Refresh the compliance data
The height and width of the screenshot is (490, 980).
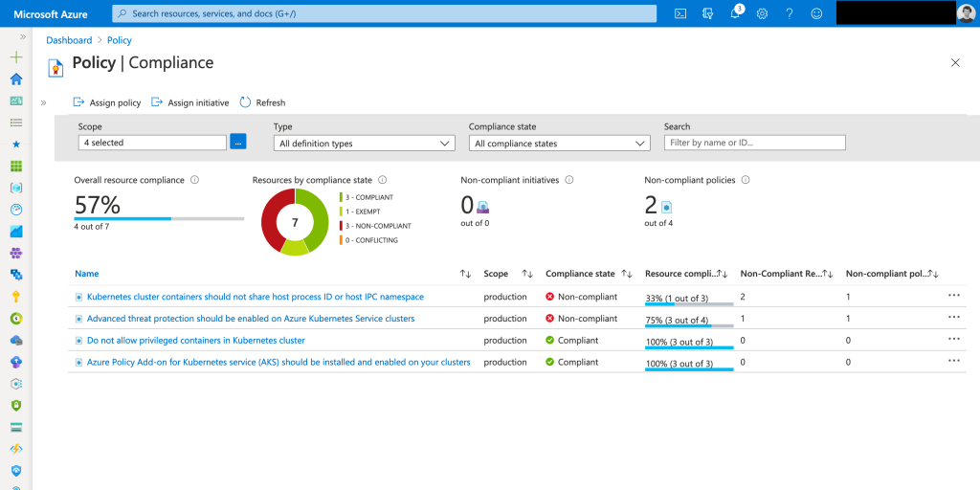[262, 102]
